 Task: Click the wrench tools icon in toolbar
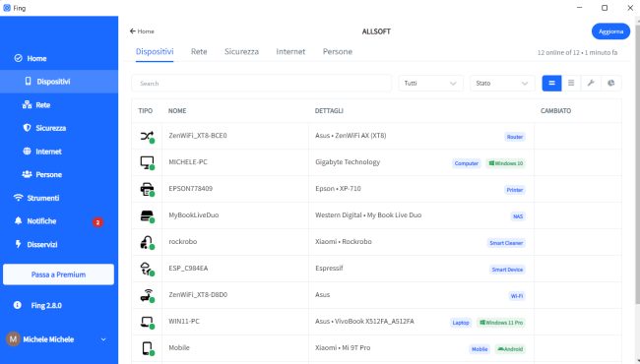click(x=591, y=84)
